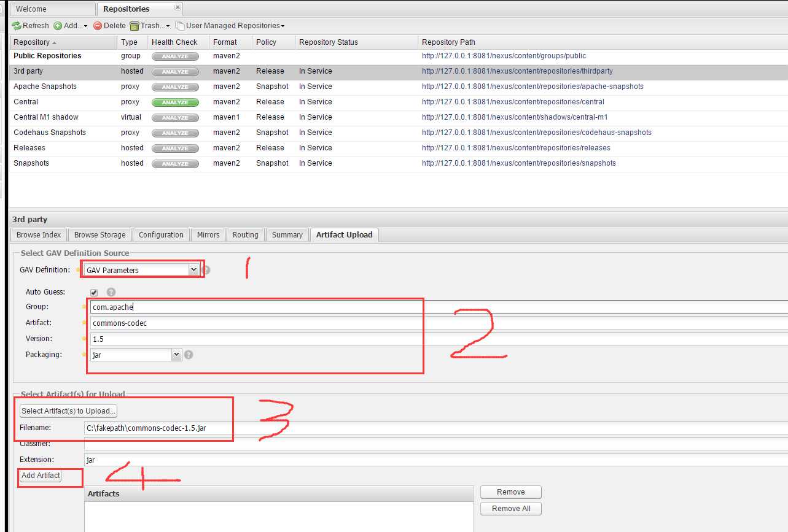Open the central repository path link
The width and height of the screenshot is (788, 532).
coord(513,102)
